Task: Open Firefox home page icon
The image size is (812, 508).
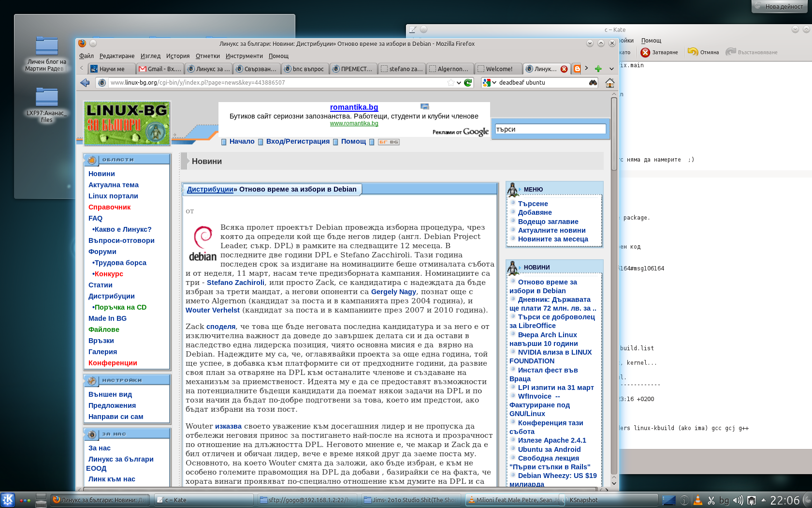Action: click(610, 83)
